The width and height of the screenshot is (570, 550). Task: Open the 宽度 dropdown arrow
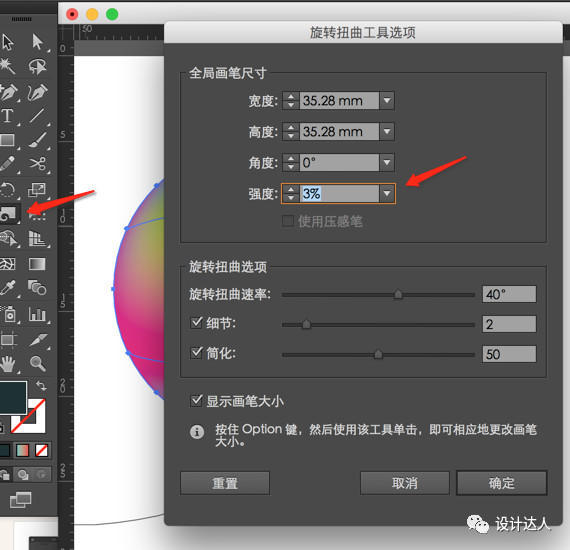(387, 100)
